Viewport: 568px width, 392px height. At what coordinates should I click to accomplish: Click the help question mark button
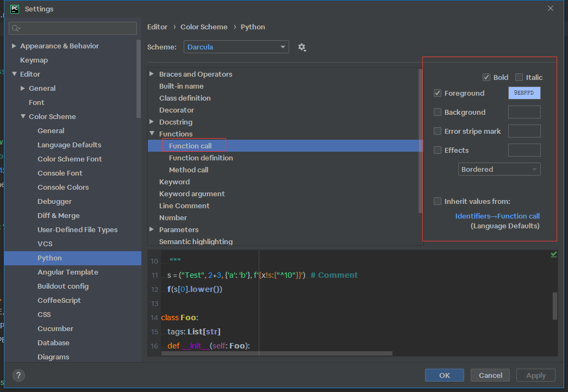coord(18,375)
